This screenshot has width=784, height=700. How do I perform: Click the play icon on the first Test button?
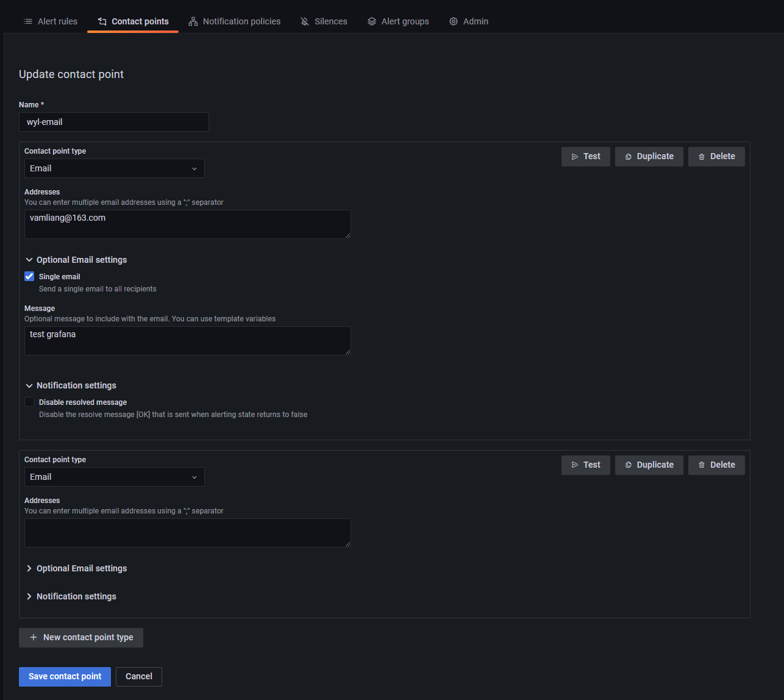(575, 157)
